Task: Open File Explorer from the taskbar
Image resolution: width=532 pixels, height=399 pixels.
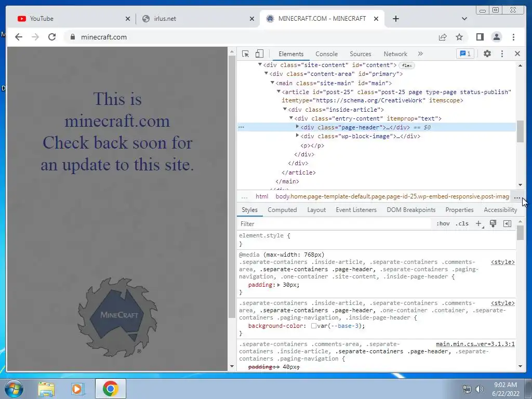Action: 46,389
